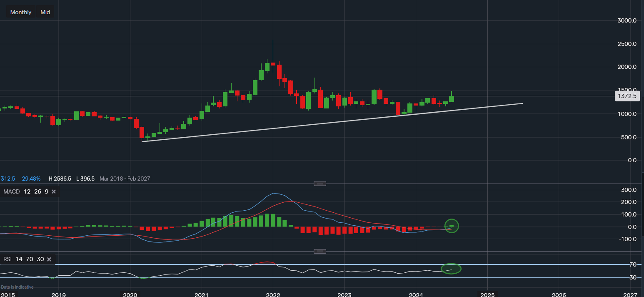644x297 pixels.
Task: Edit the RSI overbought level value 70
Action: point(30,259)
